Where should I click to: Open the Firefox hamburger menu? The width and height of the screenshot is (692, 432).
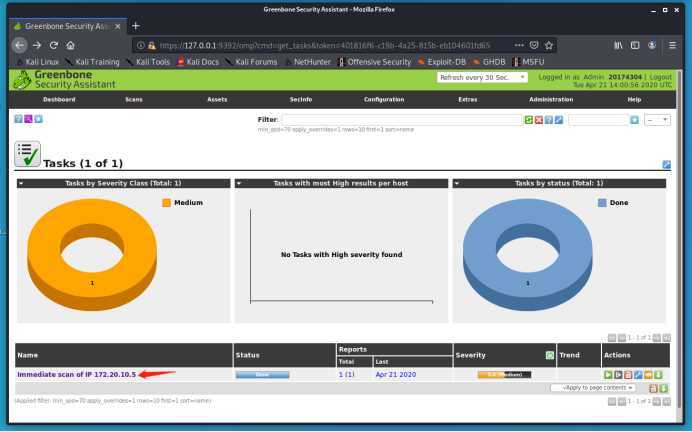[672, 45]
